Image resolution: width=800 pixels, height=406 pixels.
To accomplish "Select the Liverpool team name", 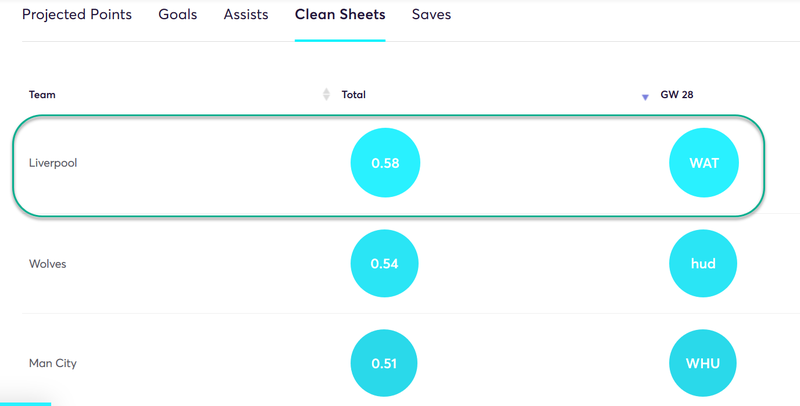I will click(53, 163).
